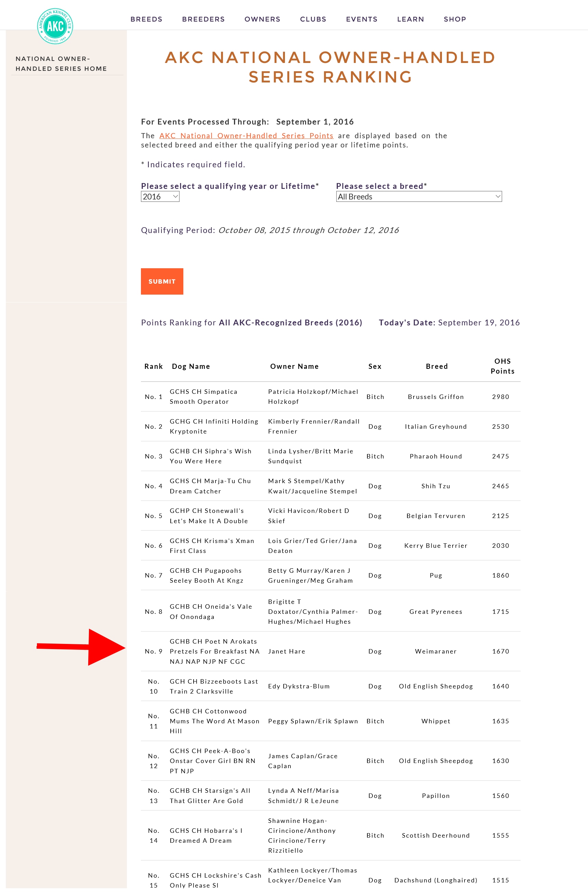Select the Pretzels For Breakfast Weimaraner row
This screenshot has width=588, height=892.
[x=330, y=651]
